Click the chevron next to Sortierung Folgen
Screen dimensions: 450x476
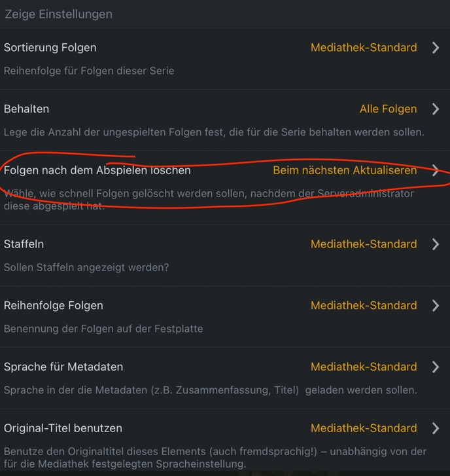[x=436, y=47]
